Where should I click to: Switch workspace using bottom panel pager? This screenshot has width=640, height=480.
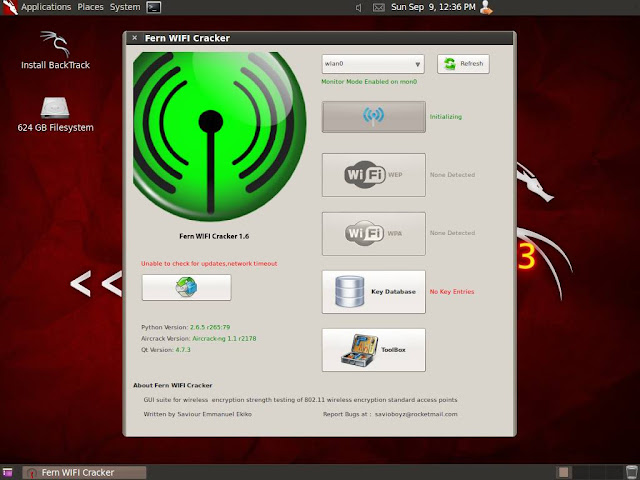coord(589,473)
